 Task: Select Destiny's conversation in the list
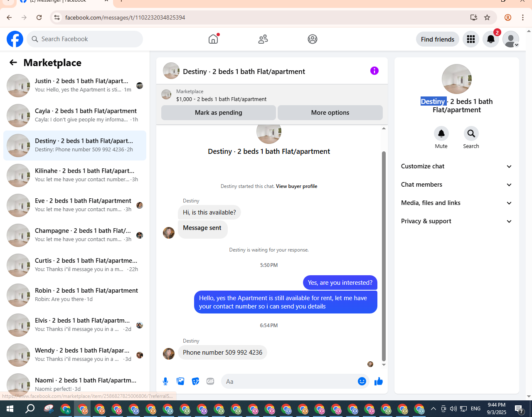(x=75, y=146)
